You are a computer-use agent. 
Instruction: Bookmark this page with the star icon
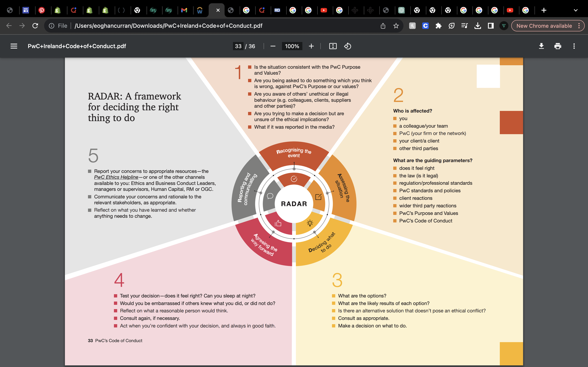click(x=396, y=25)
